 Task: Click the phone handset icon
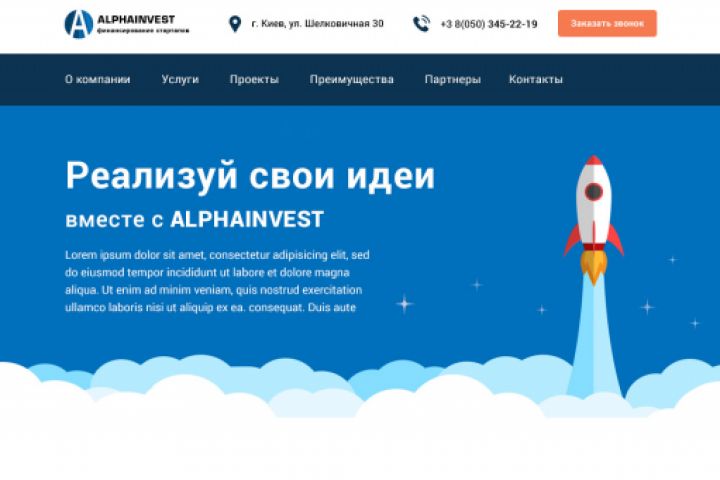(421, 24)
